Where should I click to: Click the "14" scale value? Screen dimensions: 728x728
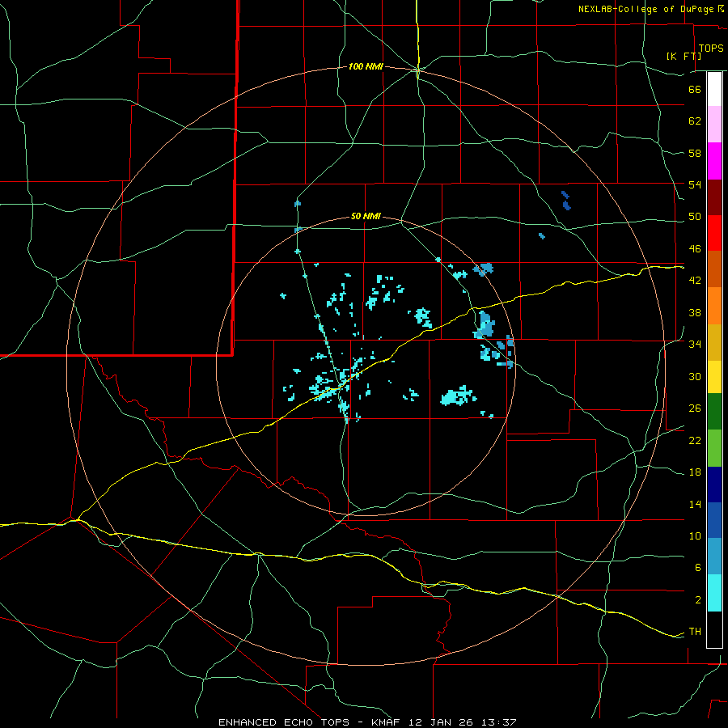[695, 504]
